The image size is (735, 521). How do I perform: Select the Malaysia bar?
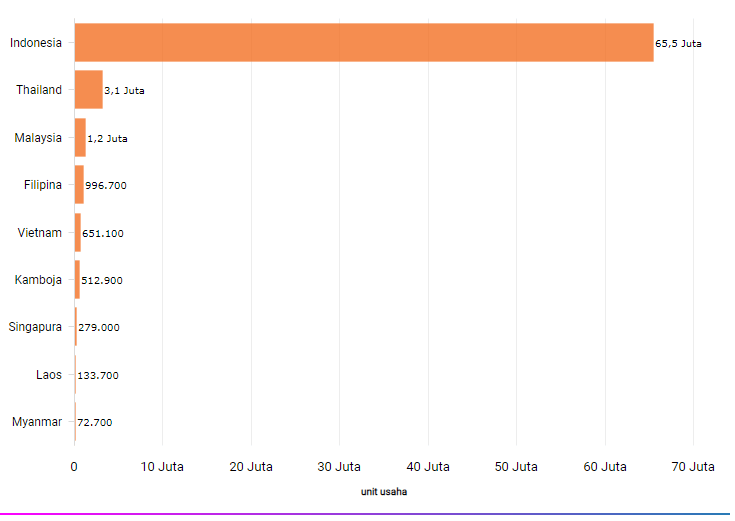[80, 137]
